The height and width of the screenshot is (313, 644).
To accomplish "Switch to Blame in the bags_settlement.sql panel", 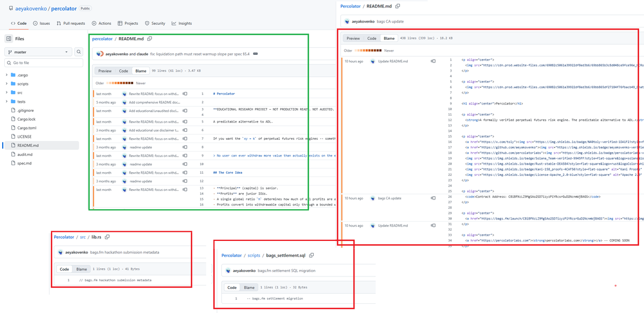I will [249, 288].
